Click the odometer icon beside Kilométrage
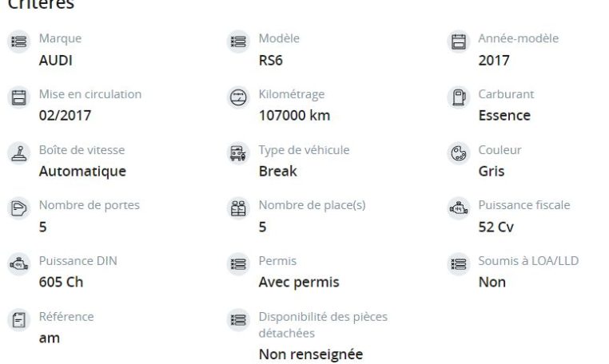Screen dimensions: 609x364 pos(238,97)
